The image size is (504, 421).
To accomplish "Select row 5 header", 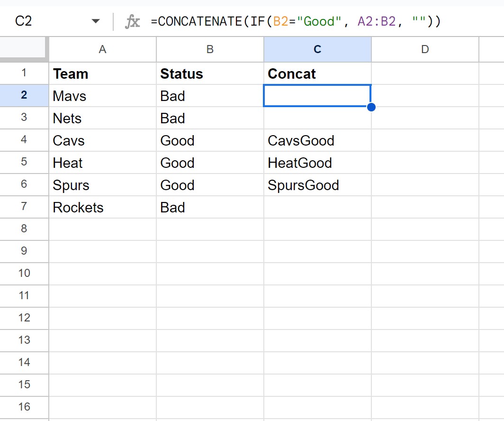I will click(x=24, y=162).
